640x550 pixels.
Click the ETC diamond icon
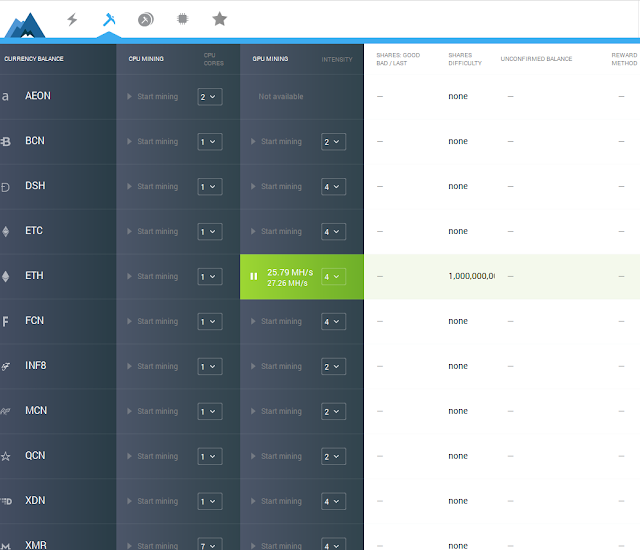click(6, 232)
